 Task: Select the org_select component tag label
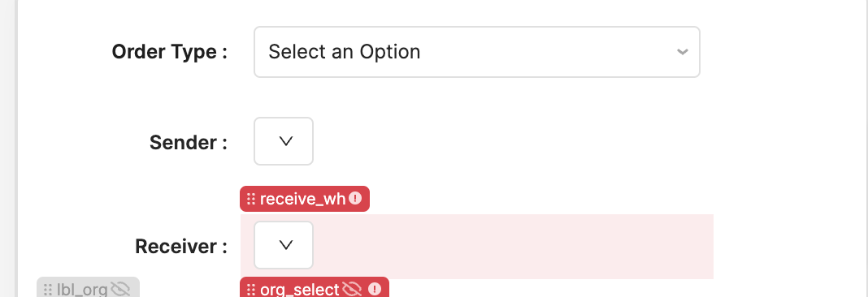pyautogui.click(x=299, y=289)
